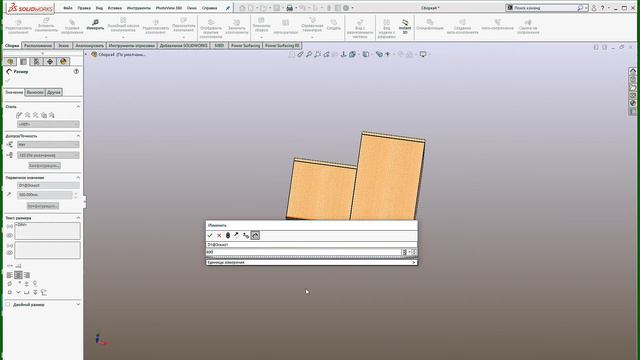The image size is (640, 360).
Task: Click the Измерить (Measure) tool
Action: click(x=95, y=25)
